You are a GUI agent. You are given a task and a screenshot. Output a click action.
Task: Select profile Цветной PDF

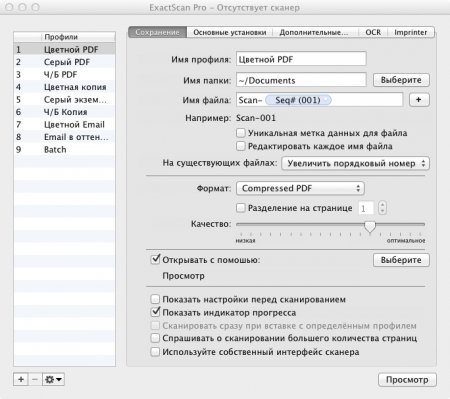coord(65,49)
